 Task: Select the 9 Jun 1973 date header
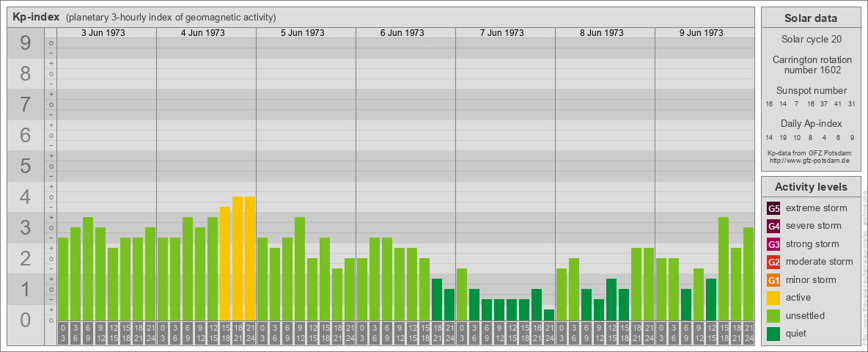coord(701,33)
